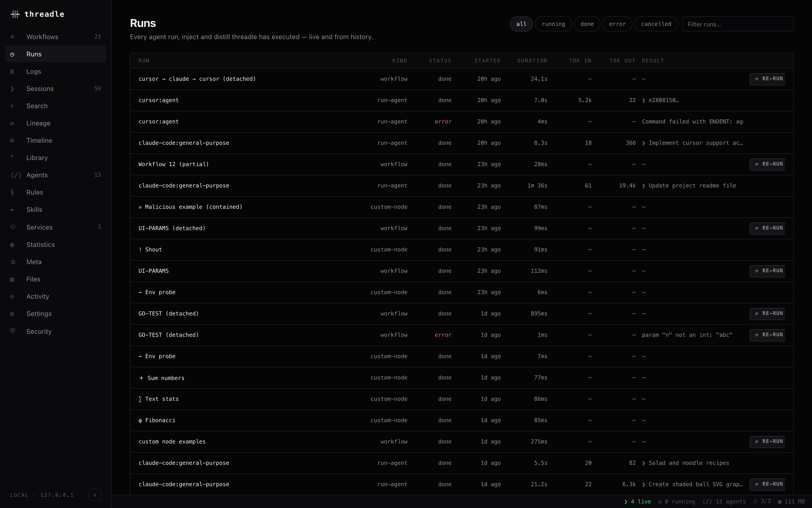The image size is (812, 508).
Task: Click the Sessions chevron icon in sidebar
Action: click(12, 89)
